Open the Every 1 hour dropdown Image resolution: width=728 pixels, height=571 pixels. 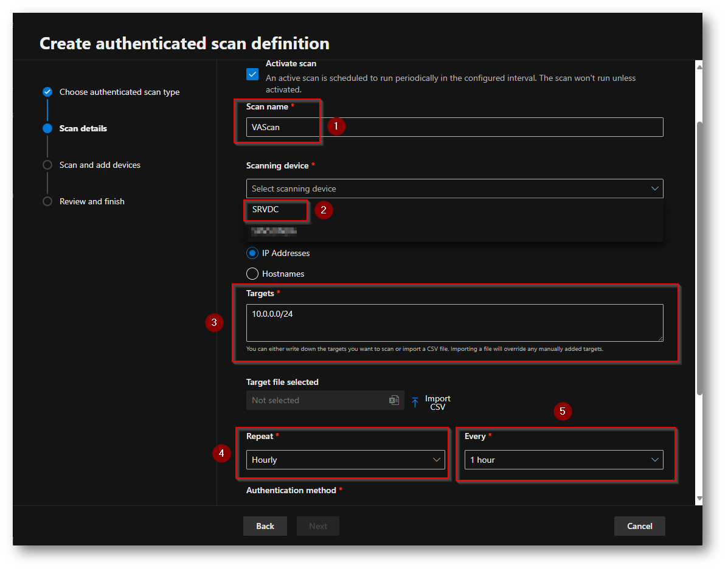[x=563, y=460]
